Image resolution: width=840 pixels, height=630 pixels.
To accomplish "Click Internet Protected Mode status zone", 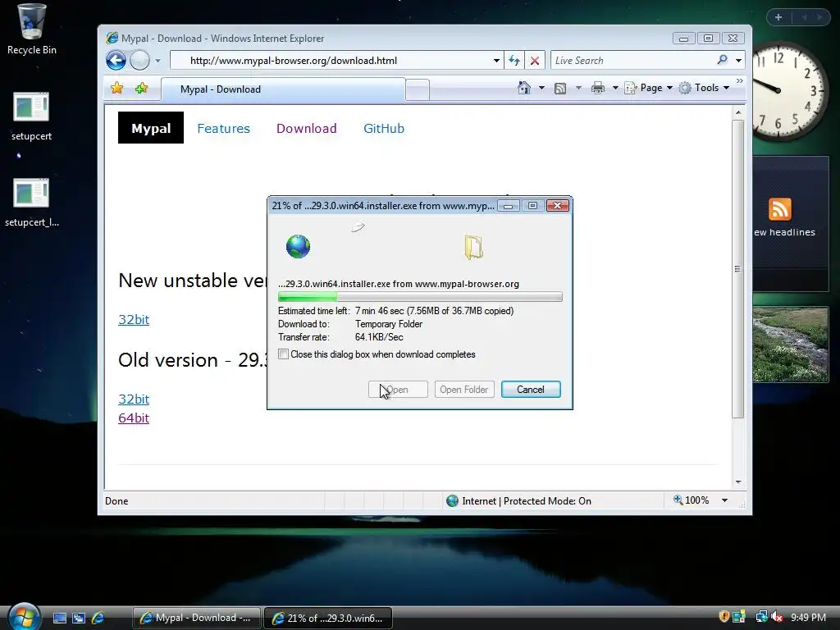I will (x=518, y=501).
